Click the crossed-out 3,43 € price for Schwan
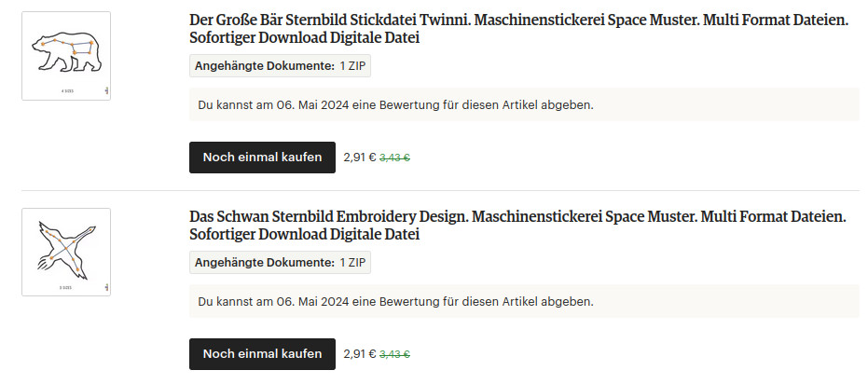Screen dimensions: 868x384 tap(394, 355)
